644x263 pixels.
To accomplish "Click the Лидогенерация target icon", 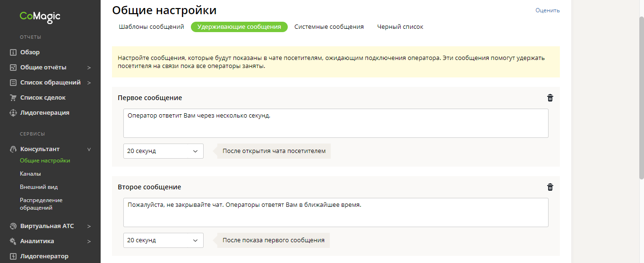I will pyautogui.click(x=13, y=113).
